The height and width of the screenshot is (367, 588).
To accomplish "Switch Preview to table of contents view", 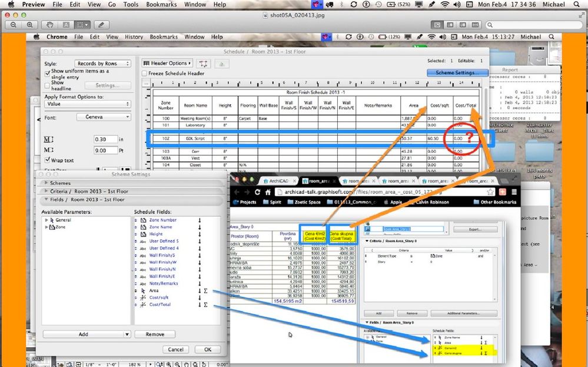I will [x=463, y=25].
